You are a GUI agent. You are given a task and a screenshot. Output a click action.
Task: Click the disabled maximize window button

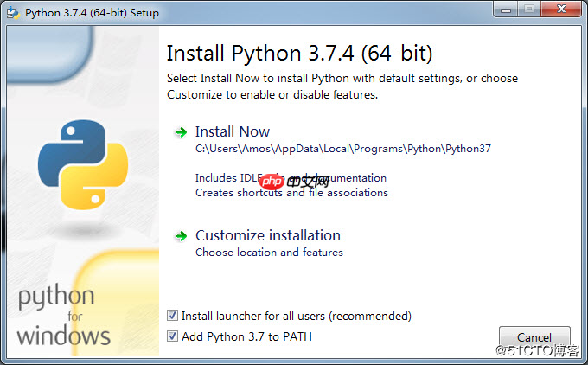529,10
